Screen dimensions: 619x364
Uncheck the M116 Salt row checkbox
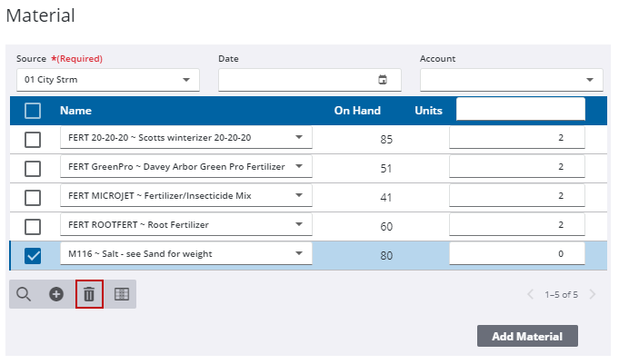pyautogui.click(x=33, y=256)
